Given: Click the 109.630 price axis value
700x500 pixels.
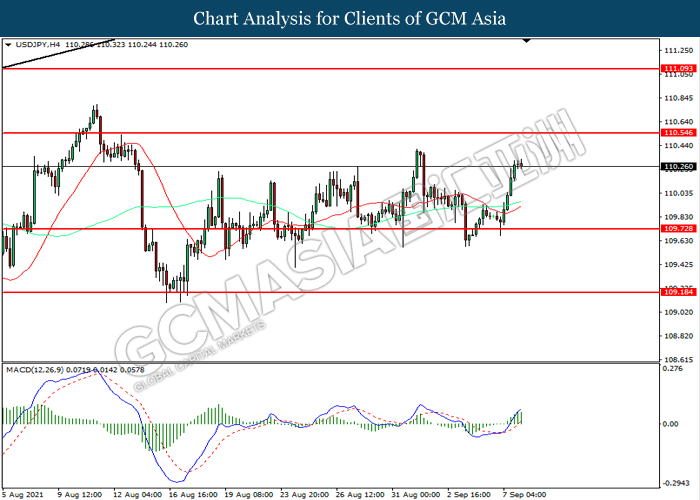Looking at the screenshot, I should click(679, 241).
